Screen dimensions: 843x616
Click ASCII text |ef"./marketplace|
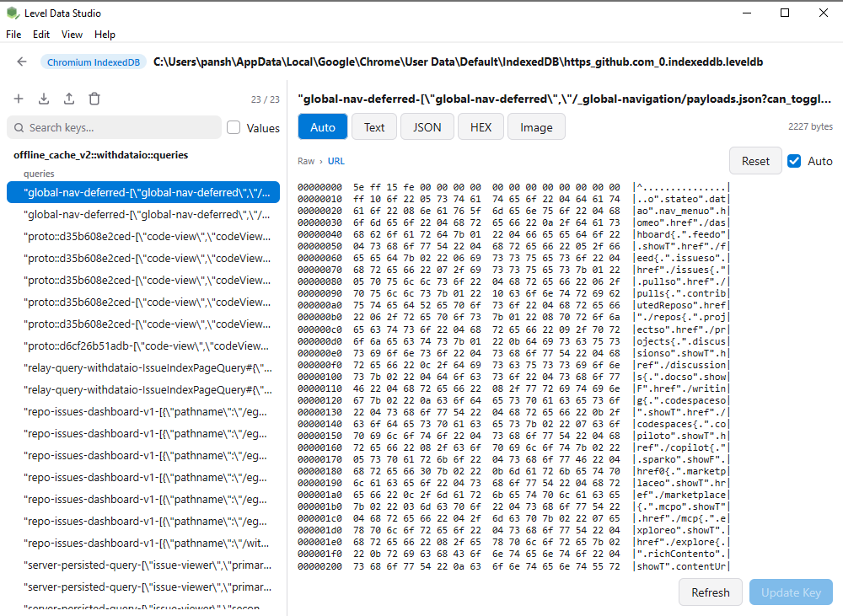tap(681, 495)
